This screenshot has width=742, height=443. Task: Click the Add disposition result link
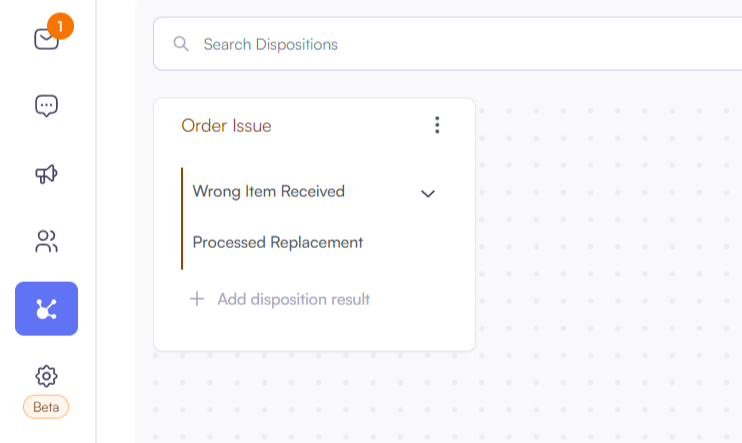(293, 299)
